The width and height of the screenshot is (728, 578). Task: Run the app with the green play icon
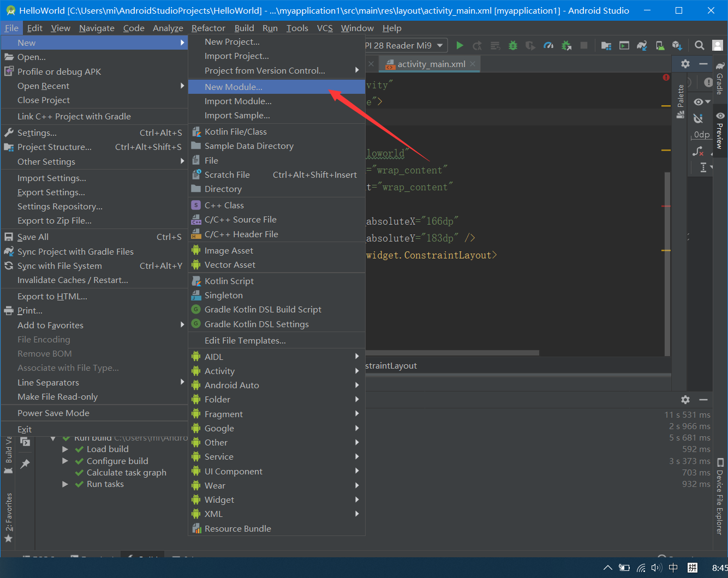(x=460, y=45)
